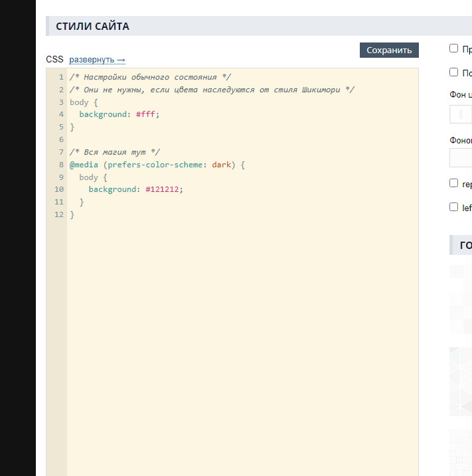
Task: Click line number 8 in the gutter
Action: click(x=60, y=165)
